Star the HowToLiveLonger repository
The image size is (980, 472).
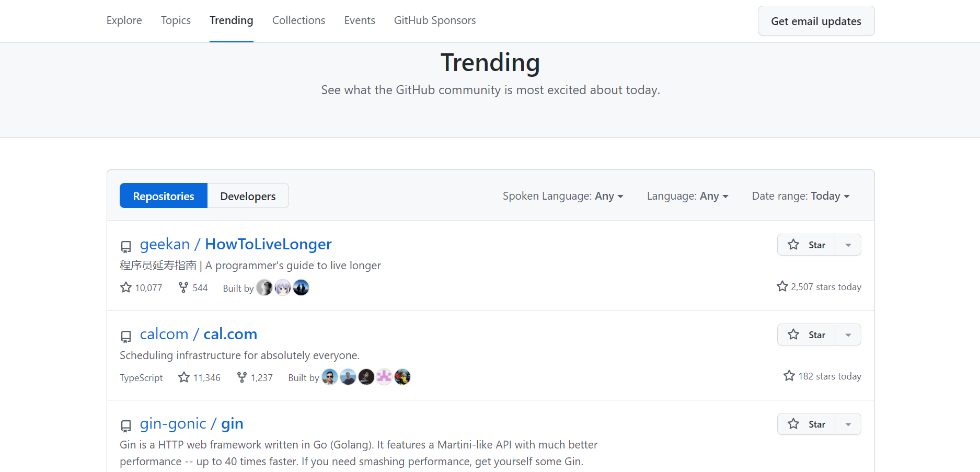point(806,245)
